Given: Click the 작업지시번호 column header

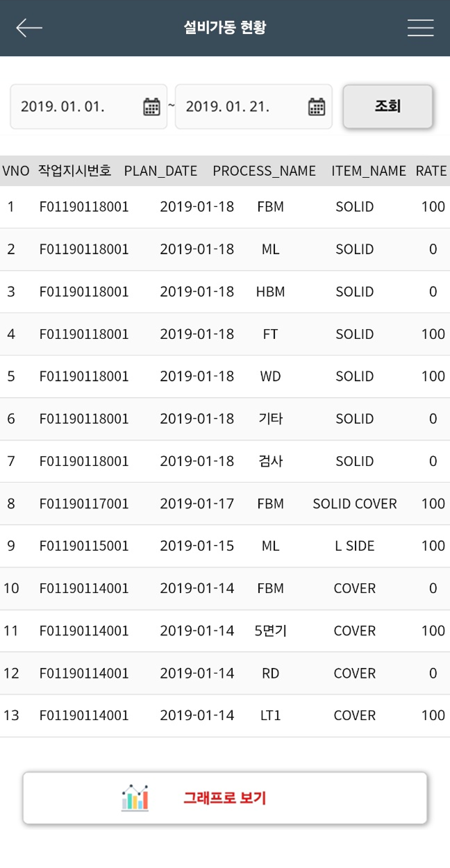Looking at the screenshot, I should 75,171.
